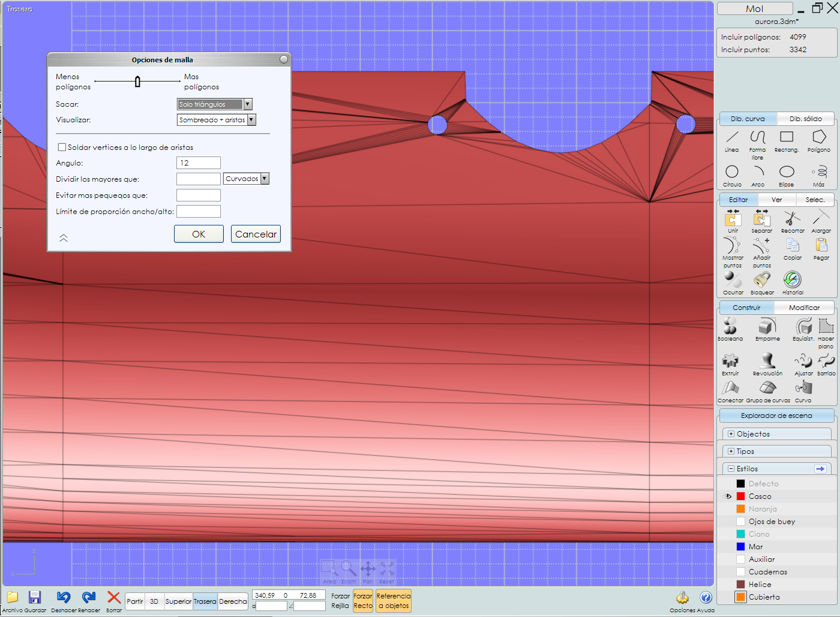Choose the Elipse ellipse tool
The height and width of the screenshot is (617, 840).
787,176
